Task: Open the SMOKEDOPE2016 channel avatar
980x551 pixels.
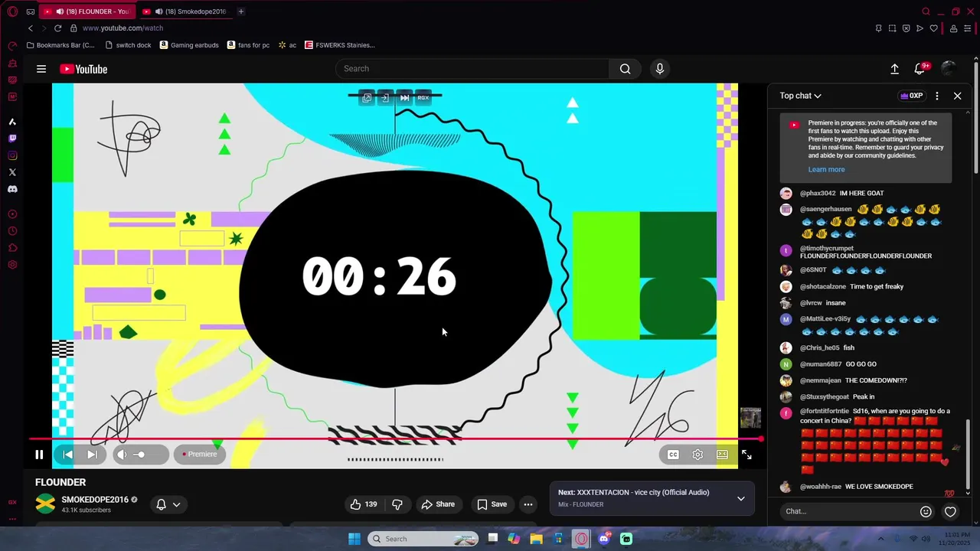Action: click(45, 504)
